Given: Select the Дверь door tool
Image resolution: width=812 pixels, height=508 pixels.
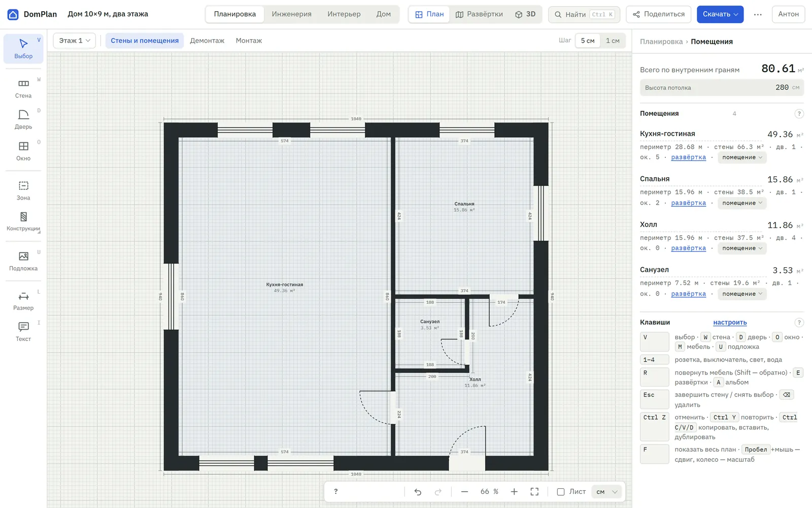Looking at the screenshot, I should click(x=23, y=120).
